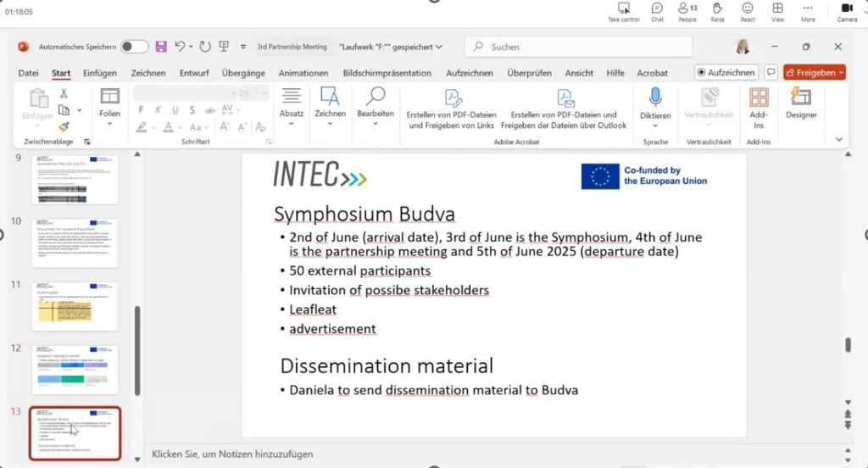Create PDF and share via Outlook
The image size is (868, 468).
click(564, 108)
